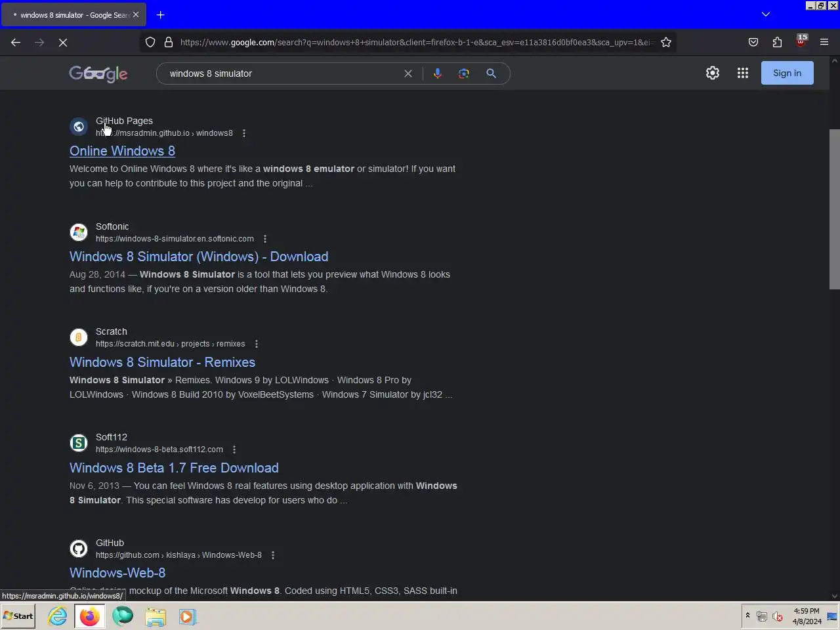The width and height of the screenshot is (840, 630).
Task: Open new tab with plus button
Action: coord(160,14)
